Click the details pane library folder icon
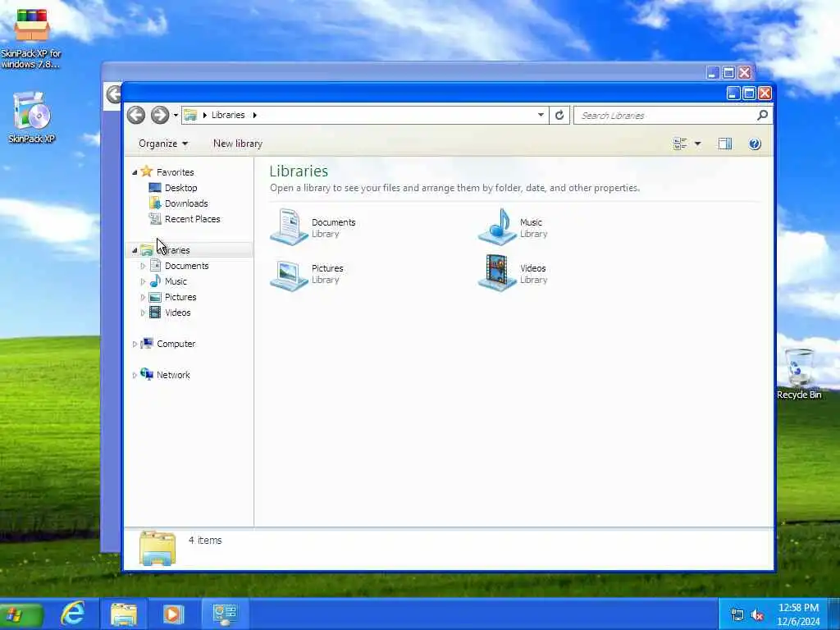Viewport: 840px width, 630px height. tap(157, 548)
